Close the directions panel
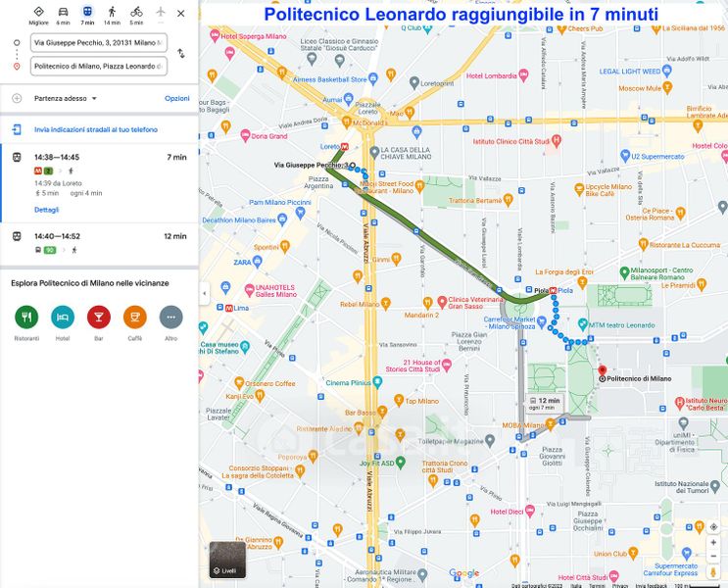This screenshot has width=728, height=588. click(181, 13)
